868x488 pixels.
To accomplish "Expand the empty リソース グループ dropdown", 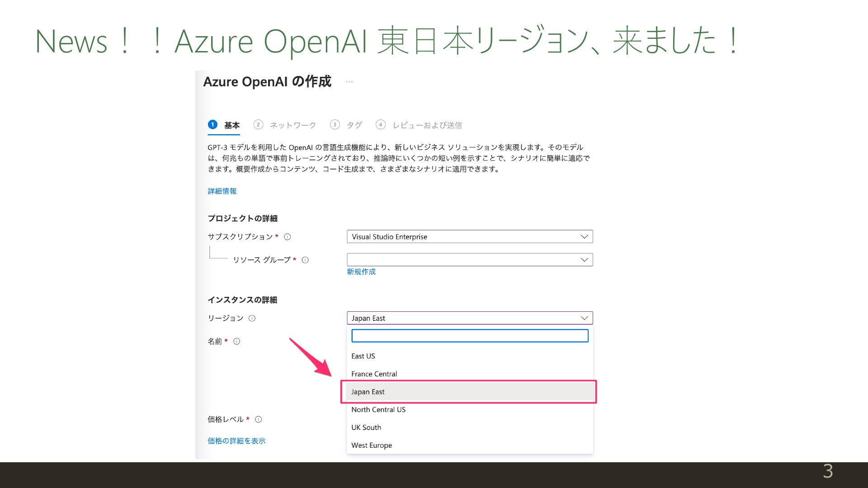I will tap(470, 260).
